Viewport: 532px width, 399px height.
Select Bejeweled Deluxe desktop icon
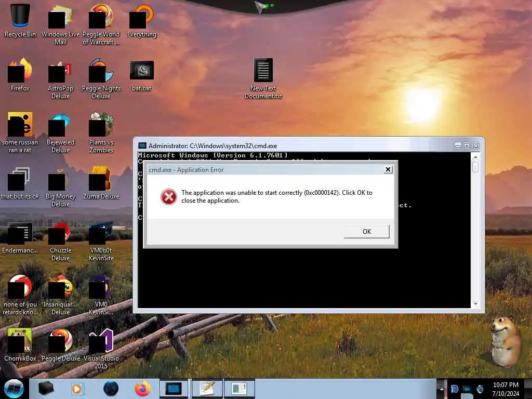pos(60,133)
